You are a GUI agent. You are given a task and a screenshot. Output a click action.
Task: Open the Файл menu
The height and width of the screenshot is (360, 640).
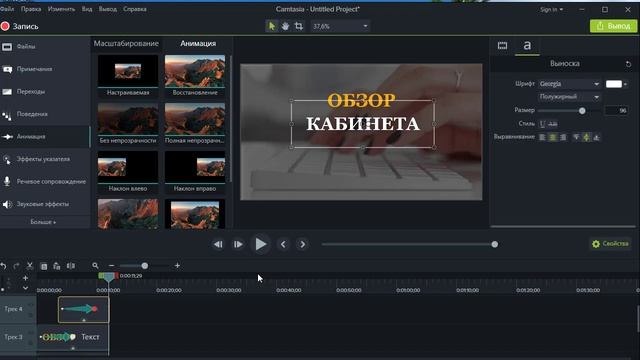click(x=7, y=9)
